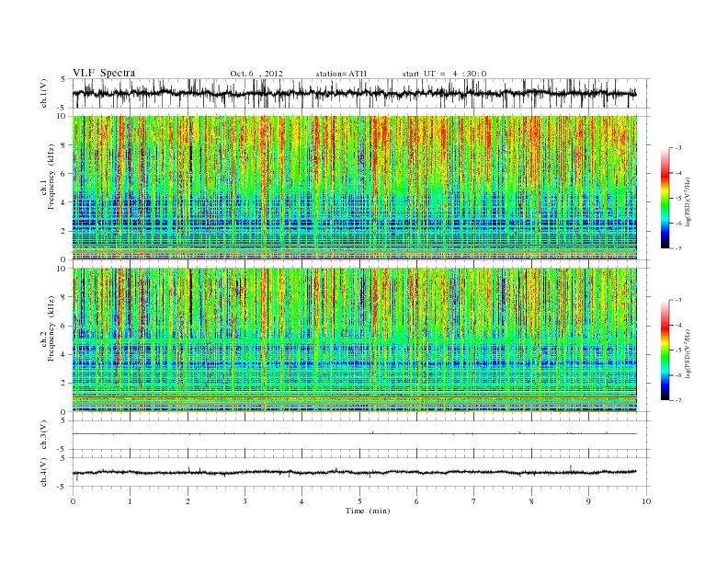The image size is (728, 563).
Task: Click time axis tick label "6"
Action: pos(416,501)
